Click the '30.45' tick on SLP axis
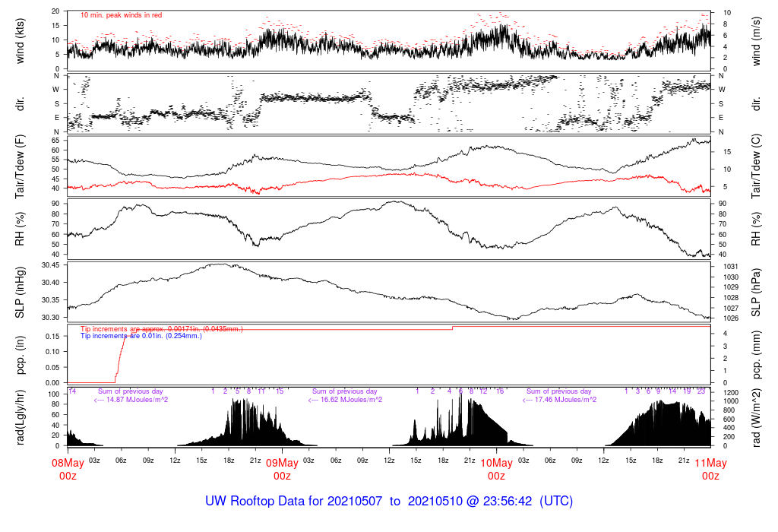 pos(51,265)
